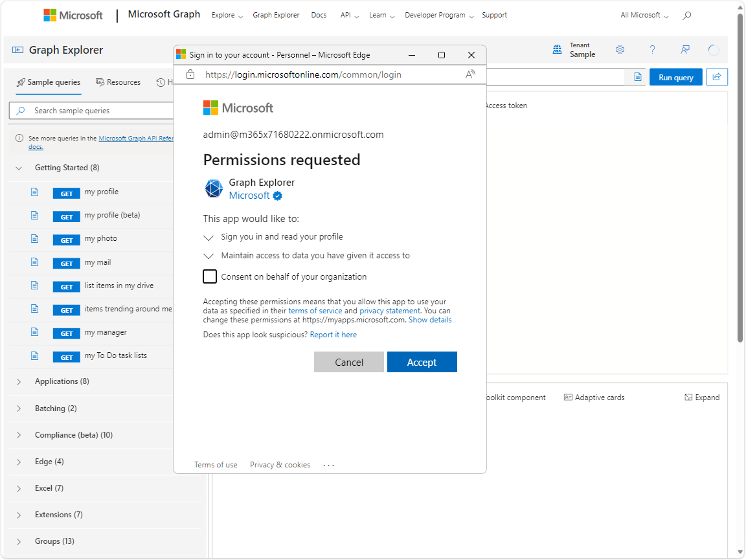Click the footer ellipsis more options
Viewport: 746px width, 560px height.
click(329, 465)
